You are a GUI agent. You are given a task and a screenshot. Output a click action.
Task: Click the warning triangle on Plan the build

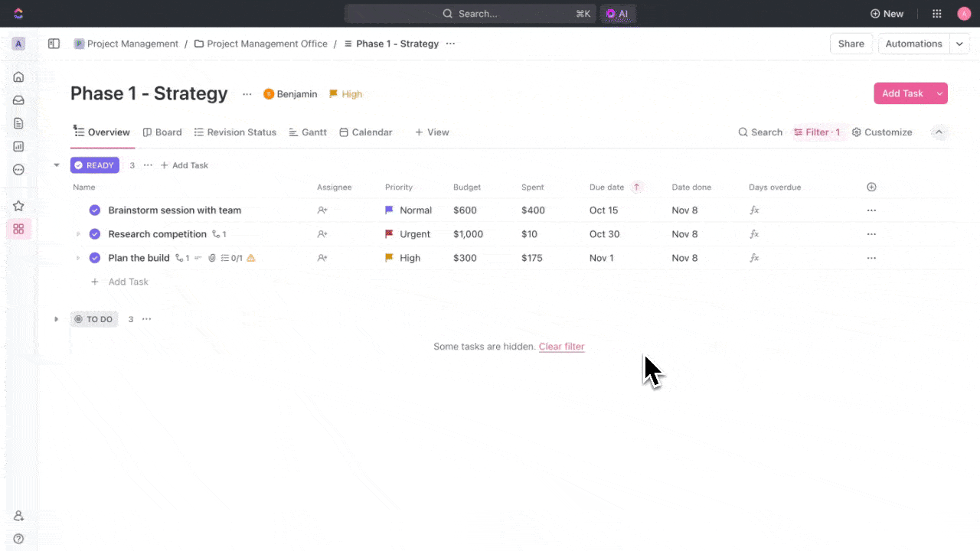(250, 258)
